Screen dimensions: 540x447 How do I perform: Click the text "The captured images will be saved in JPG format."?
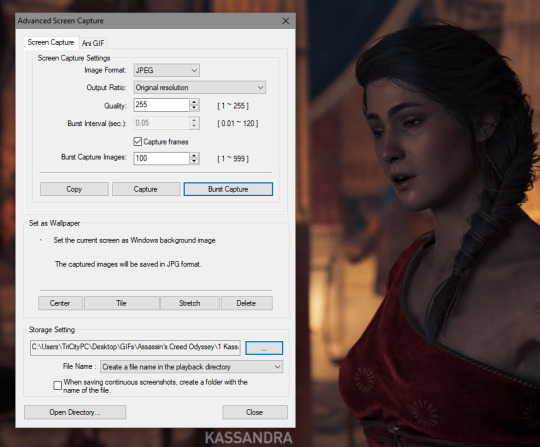coord(128,264)
